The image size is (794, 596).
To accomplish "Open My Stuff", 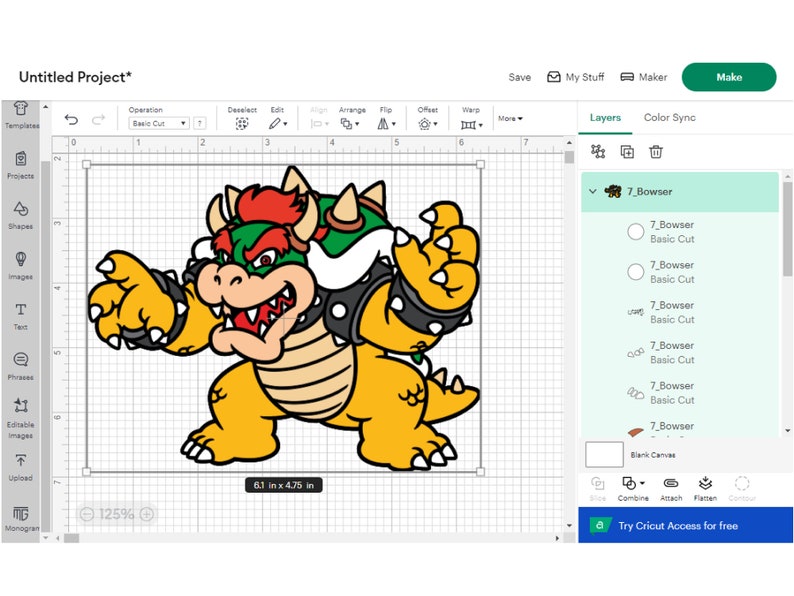I will click(x=576, y=77).
